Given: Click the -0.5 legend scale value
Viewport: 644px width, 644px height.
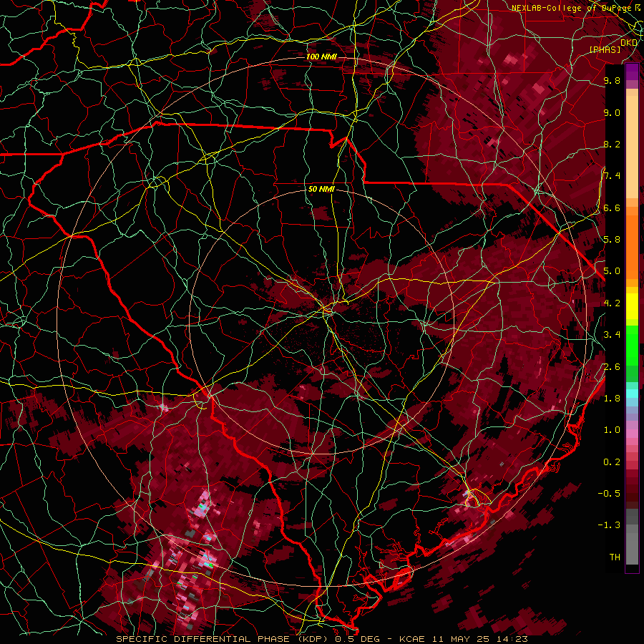Looking at the screenshot, I should (x=609, y=494).
